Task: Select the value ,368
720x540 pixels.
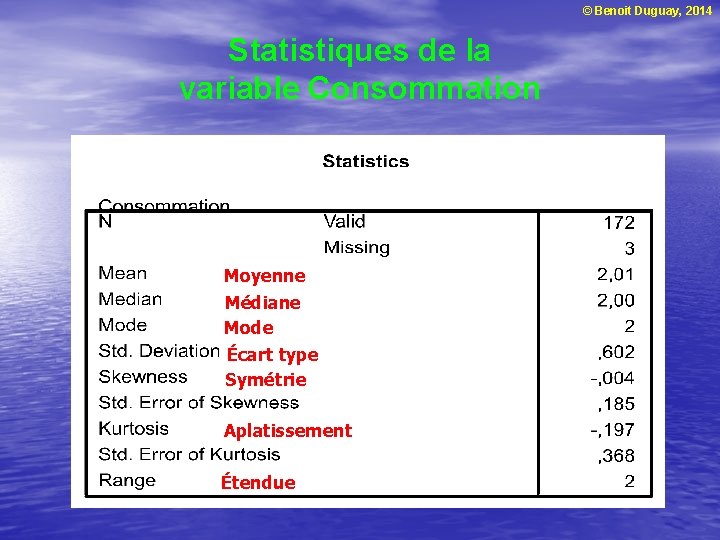Action: click(616, 456)
